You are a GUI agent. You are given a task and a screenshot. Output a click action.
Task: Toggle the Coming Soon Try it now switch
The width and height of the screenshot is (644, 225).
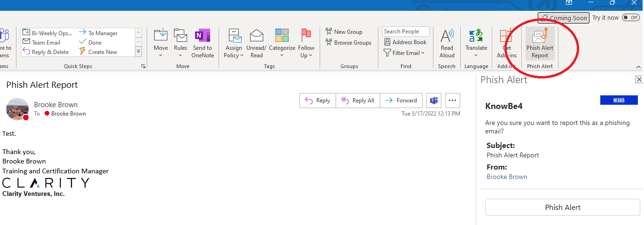click(x=630, y=17)
